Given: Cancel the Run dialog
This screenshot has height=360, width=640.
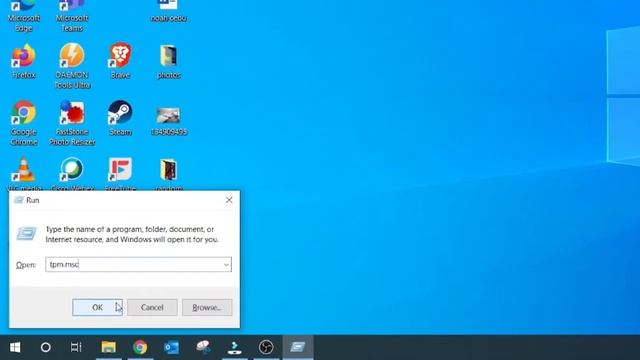Looking at the screenshot, I should 152,307.
